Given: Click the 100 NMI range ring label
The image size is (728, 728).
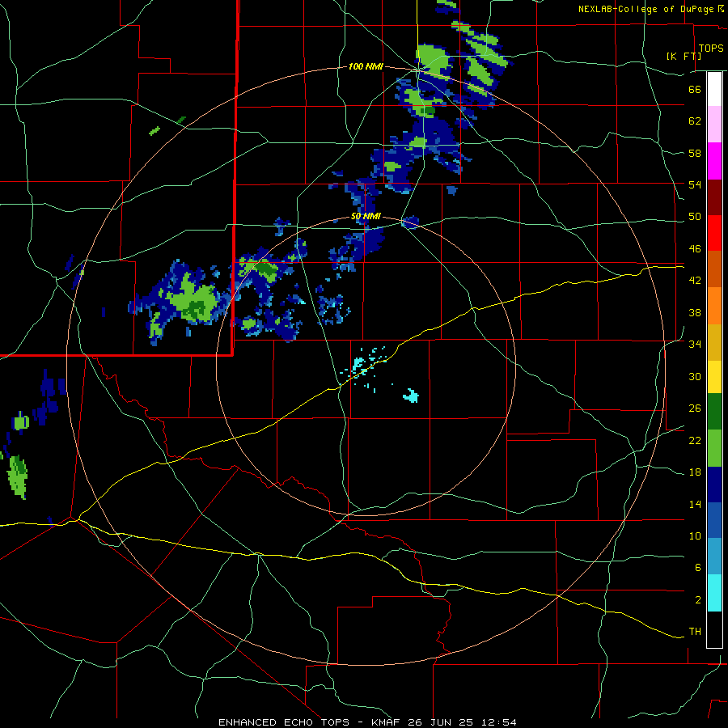Looking at the screenshot, I should pyautogui.click(x=366, y=66).
